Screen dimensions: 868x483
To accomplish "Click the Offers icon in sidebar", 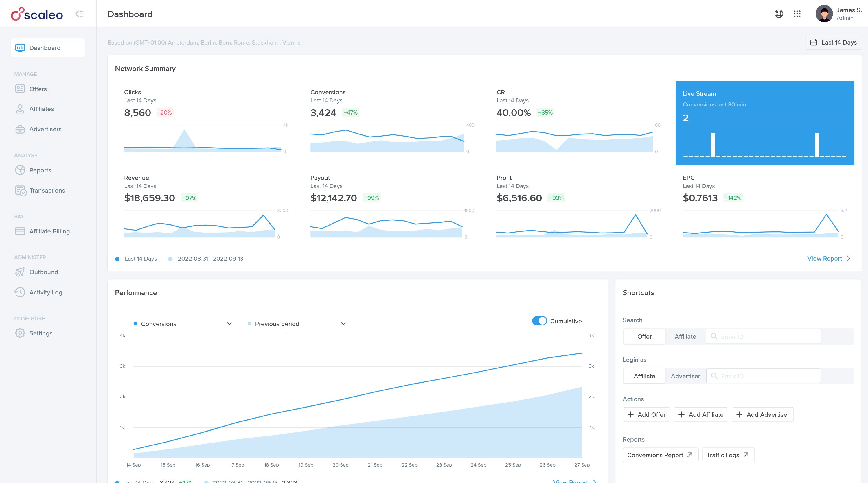I will click(20, 89).
